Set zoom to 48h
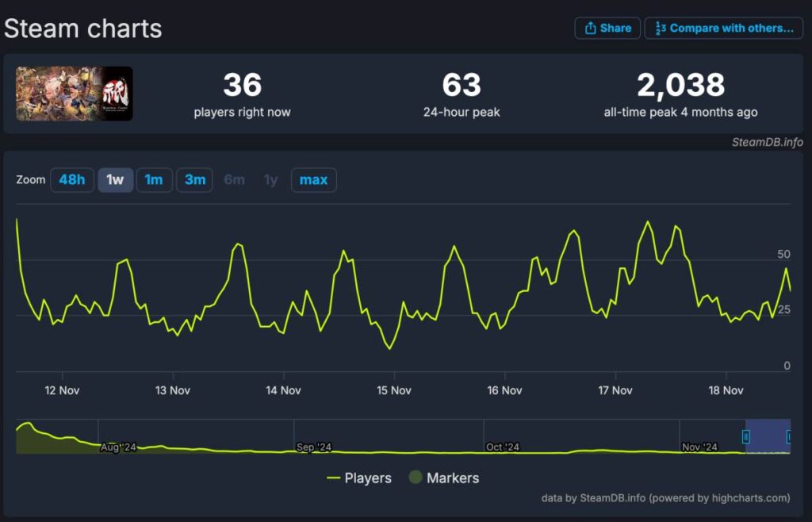The image size is (812, 522). 72,180
